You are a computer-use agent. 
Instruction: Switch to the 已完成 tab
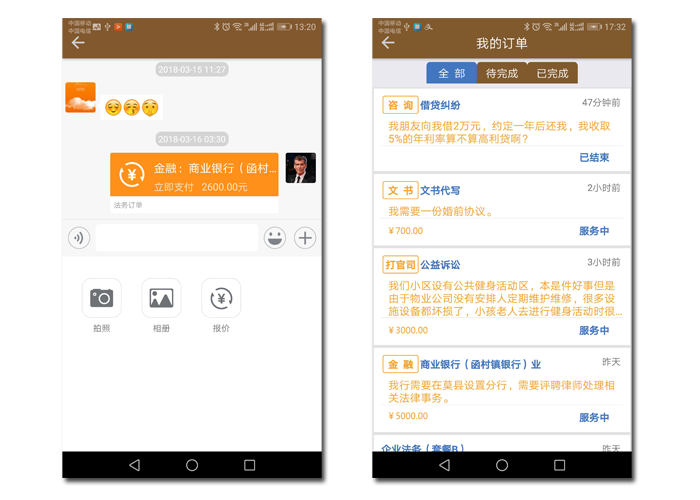point(552,73)
